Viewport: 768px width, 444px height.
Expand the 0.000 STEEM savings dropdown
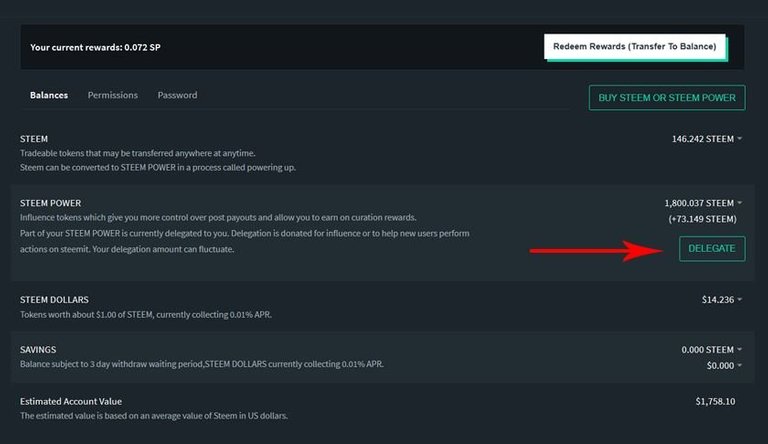tap(712, 349)
